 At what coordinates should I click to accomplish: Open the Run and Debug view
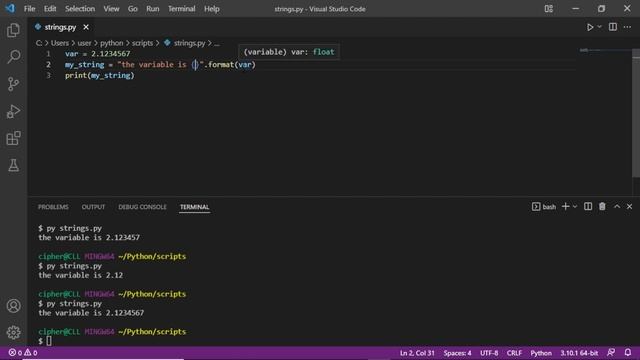tap(13, 111)
